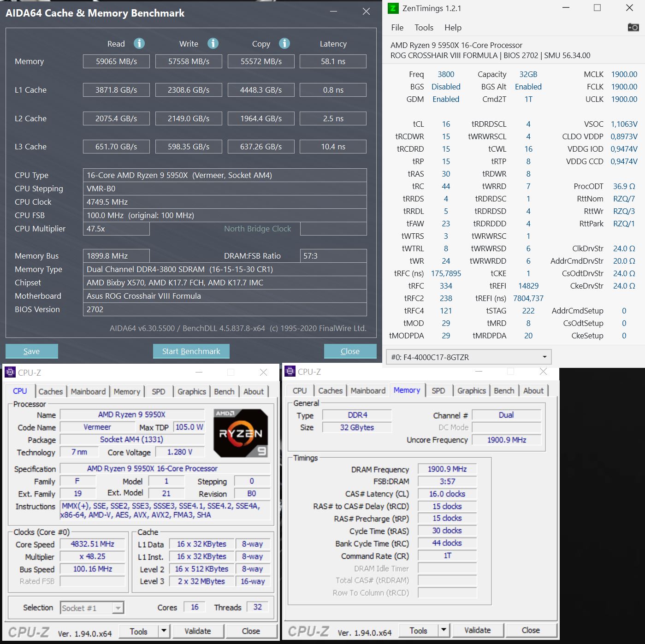Click the GDM Enabled value in ZenTimings
This screenshot has width=645, height=644.
point(446,99)
